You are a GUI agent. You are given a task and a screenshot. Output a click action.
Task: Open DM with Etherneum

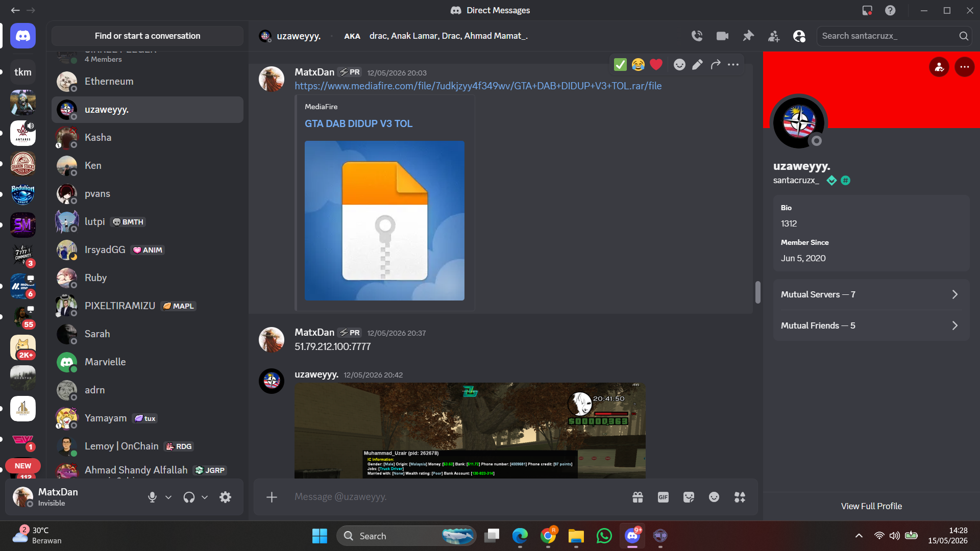pyautogui.click(x=148, y=82)
